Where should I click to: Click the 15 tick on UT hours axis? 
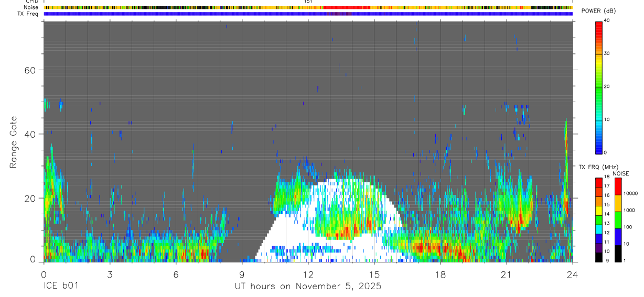[374, 274]
